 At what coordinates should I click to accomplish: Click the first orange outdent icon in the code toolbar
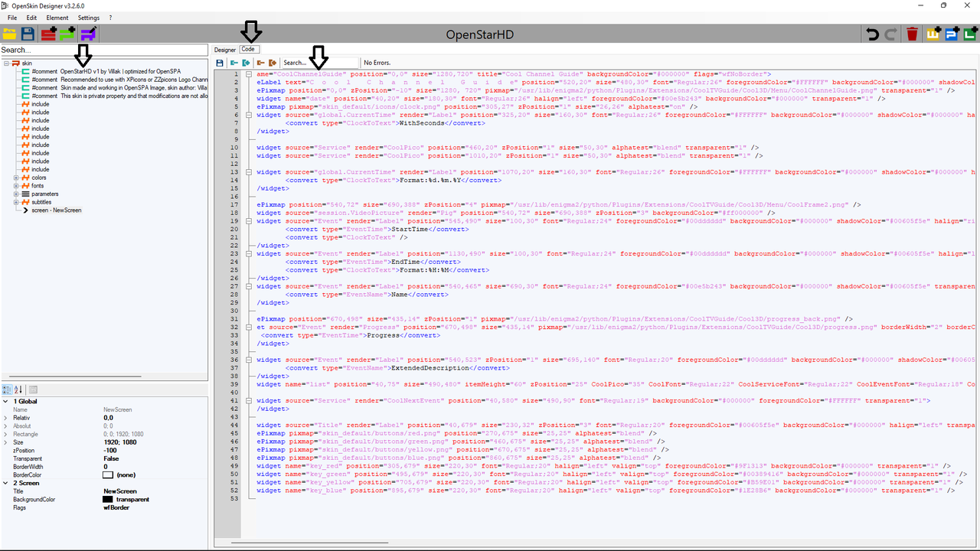point(260,63)
